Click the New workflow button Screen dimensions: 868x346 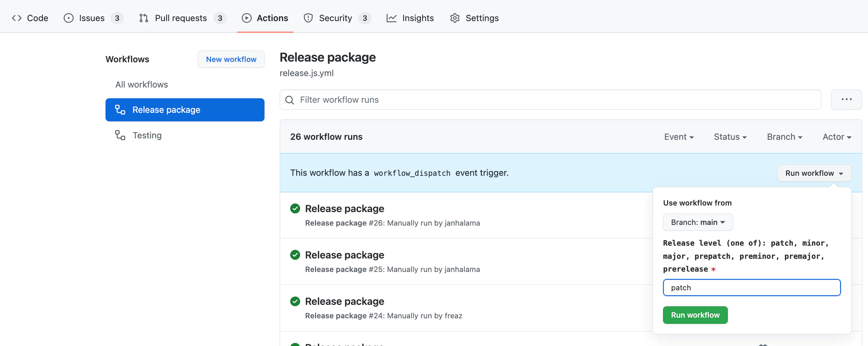[x=231, y=59]
